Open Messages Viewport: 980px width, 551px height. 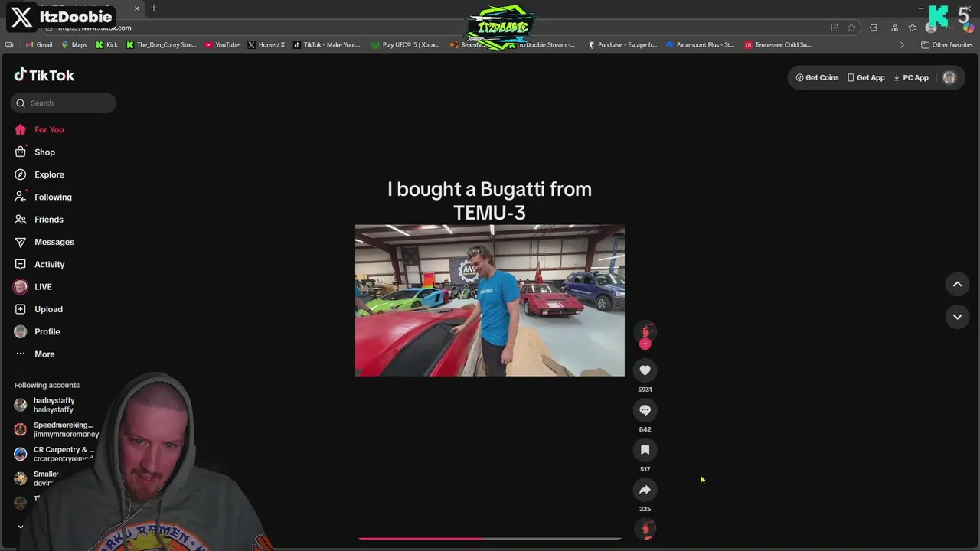pyautogui.click(x=54, y=242)
